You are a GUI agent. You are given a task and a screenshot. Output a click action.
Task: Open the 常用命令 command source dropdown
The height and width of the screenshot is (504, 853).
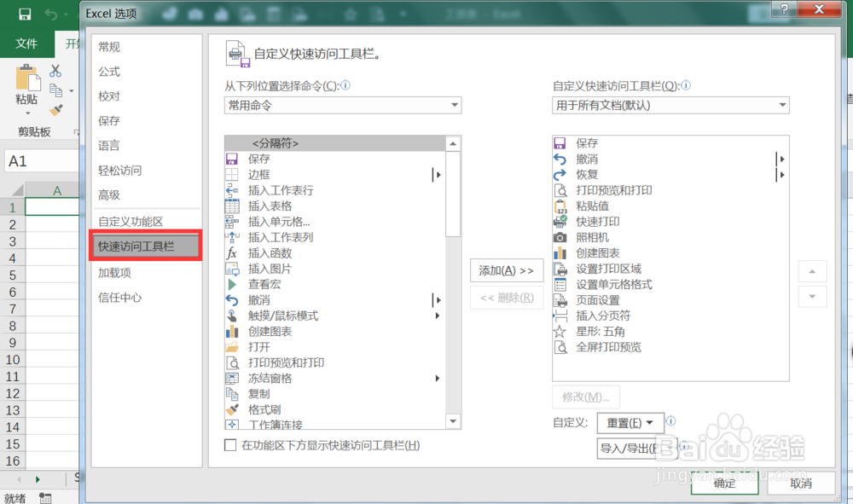343,105
